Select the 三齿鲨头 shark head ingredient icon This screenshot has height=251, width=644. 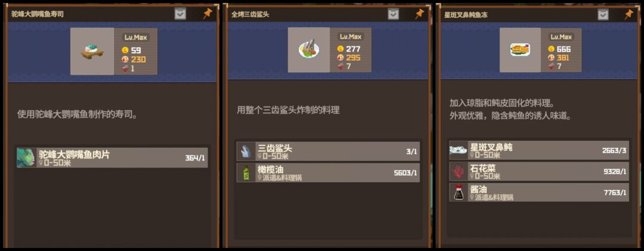click(x=246, y=151)
